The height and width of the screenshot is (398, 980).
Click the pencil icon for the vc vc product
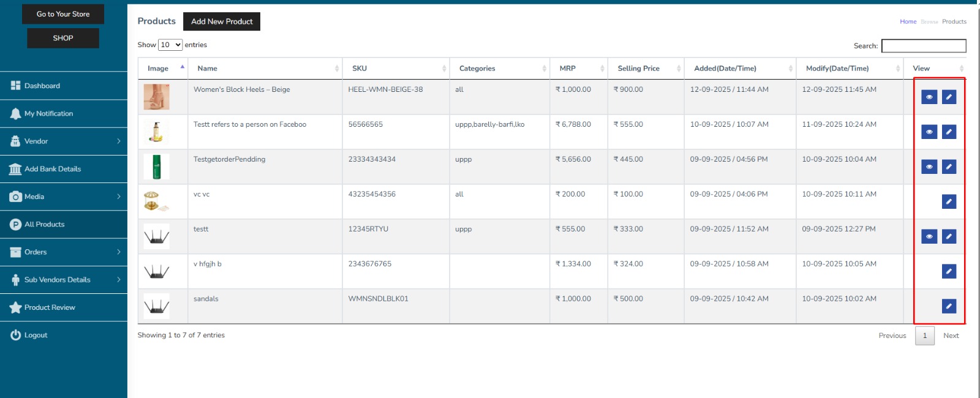point(949,201)
